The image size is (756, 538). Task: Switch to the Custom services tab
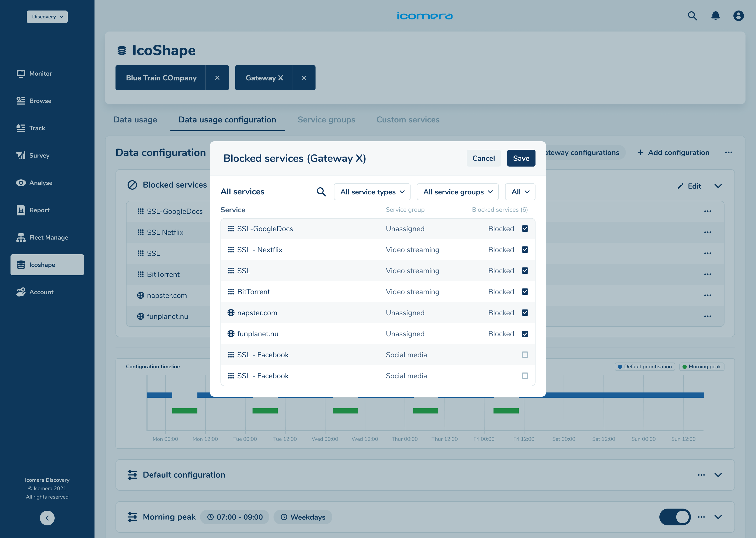coord(408,120)
